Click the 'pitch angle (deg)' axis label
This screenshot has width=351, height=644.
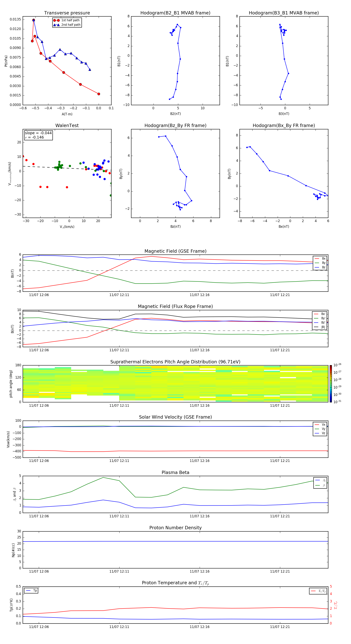pyautogui.click(x=11, y=384)
